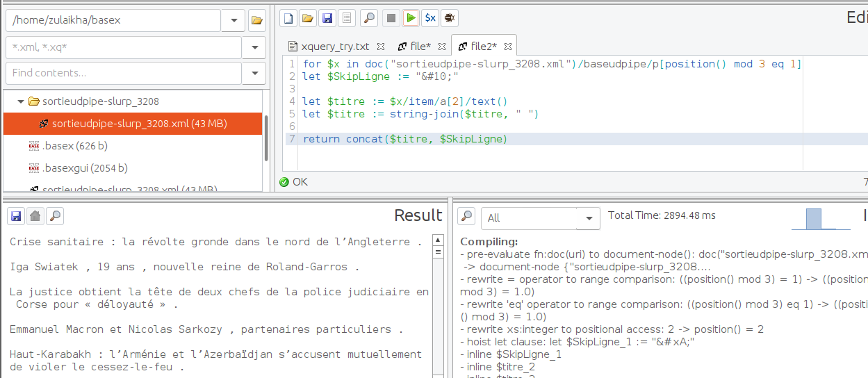This screenshot has height=378, width=868.
Task: Collapse the sortieudpipe-slurp_3208 folder
Action: point(21,101)
